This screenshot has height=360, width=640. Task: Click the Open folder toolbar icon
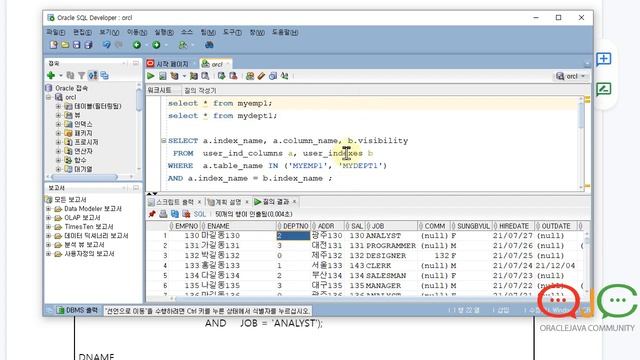coord(65,45)
